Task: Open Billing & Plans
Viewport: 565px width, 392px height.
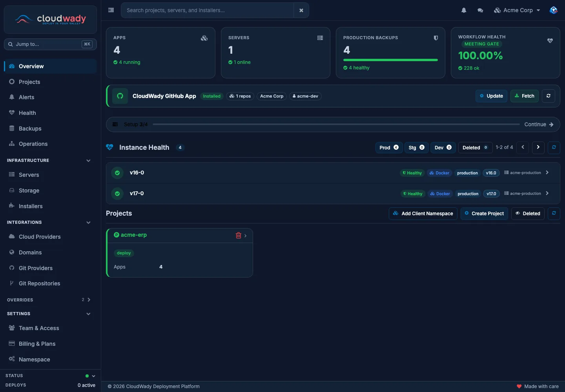Action: (50, 344)
